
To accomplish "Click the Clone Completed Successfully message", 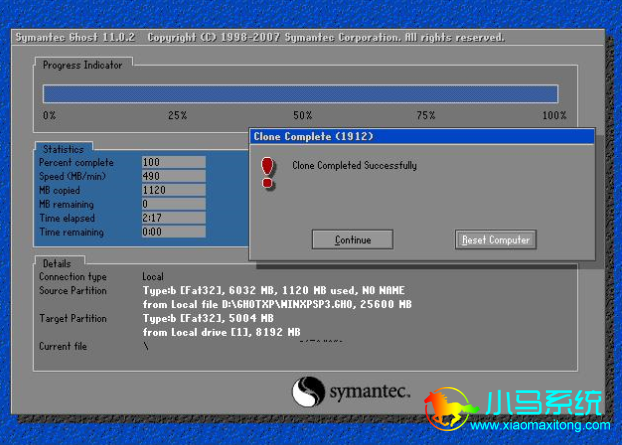I will click(354, 165).
